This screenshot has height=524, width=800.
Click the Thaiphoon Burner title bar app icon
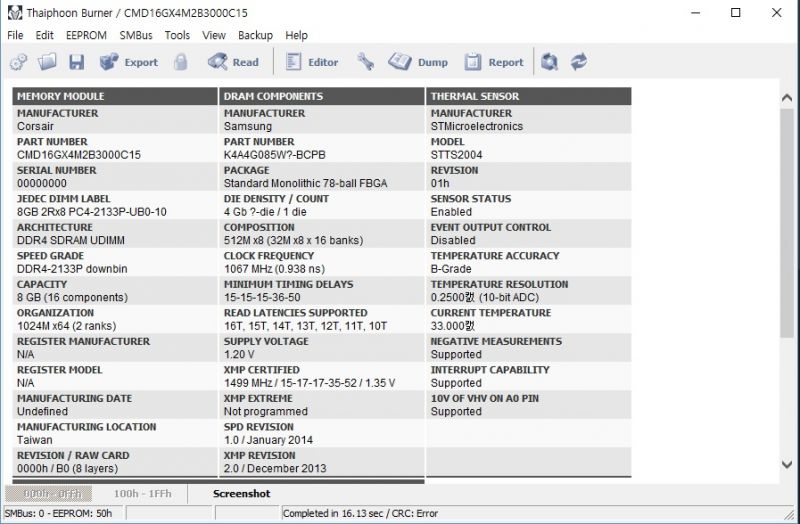point(15,12)
